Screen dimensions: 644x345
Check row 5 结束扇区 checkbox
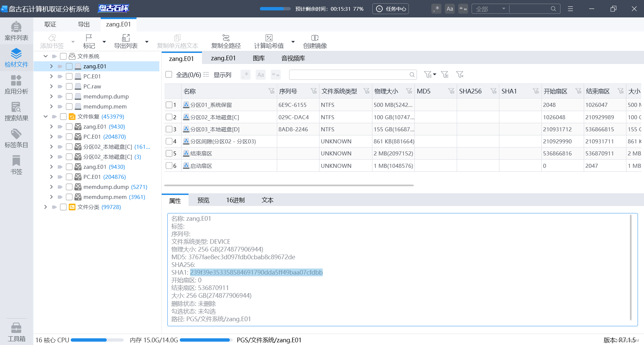click(x=169, y=153)
